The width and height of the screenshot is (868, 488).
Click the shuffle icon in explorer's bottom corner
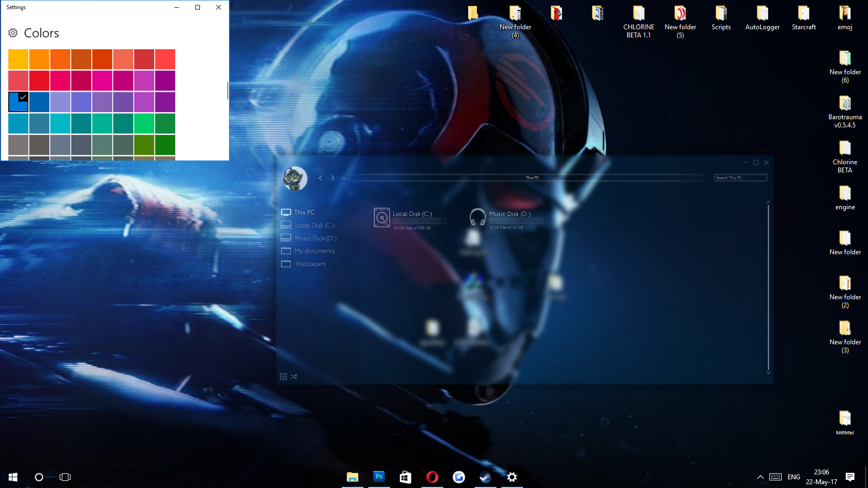tap(294, 376)
